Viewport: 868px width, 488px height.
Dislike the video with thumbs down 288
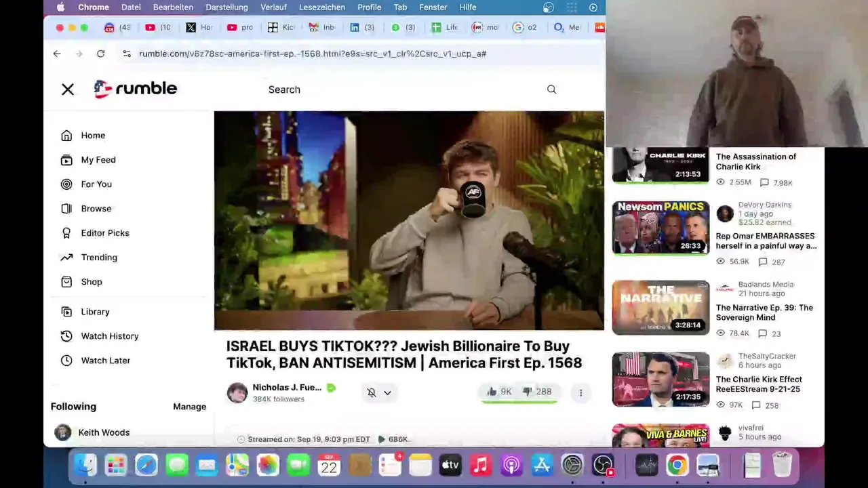tap(536, 392)
